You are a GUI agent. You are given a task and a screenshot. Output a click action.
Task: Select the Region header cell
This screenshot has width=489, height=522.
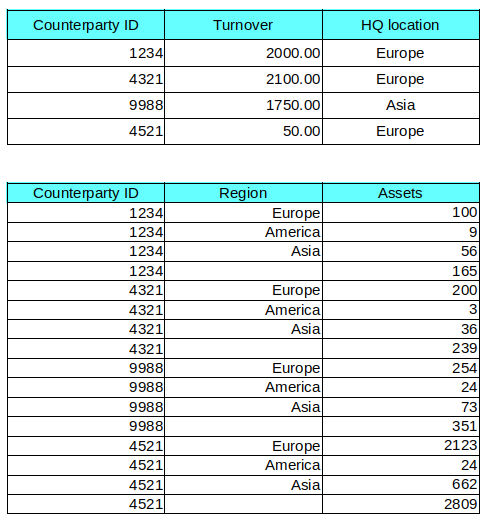pos(243,193)
